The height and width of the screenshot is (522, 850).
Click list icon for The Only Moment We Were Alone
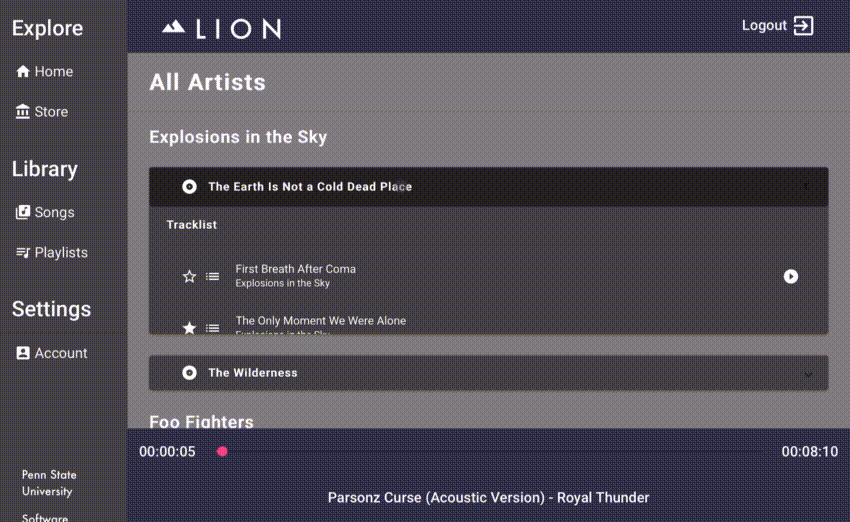(213, 327)
